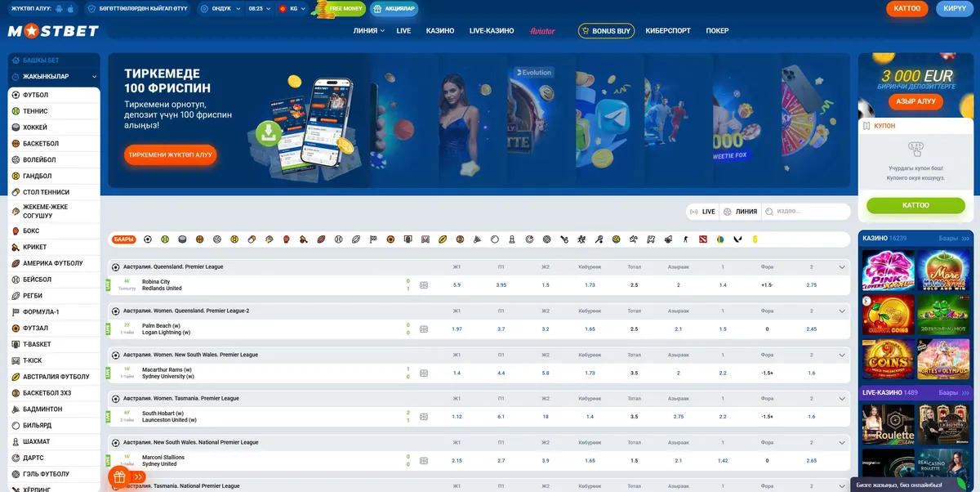Choose Бокс in the sidebar
Viewport: 980px width, 492px height.
(54, 231)
